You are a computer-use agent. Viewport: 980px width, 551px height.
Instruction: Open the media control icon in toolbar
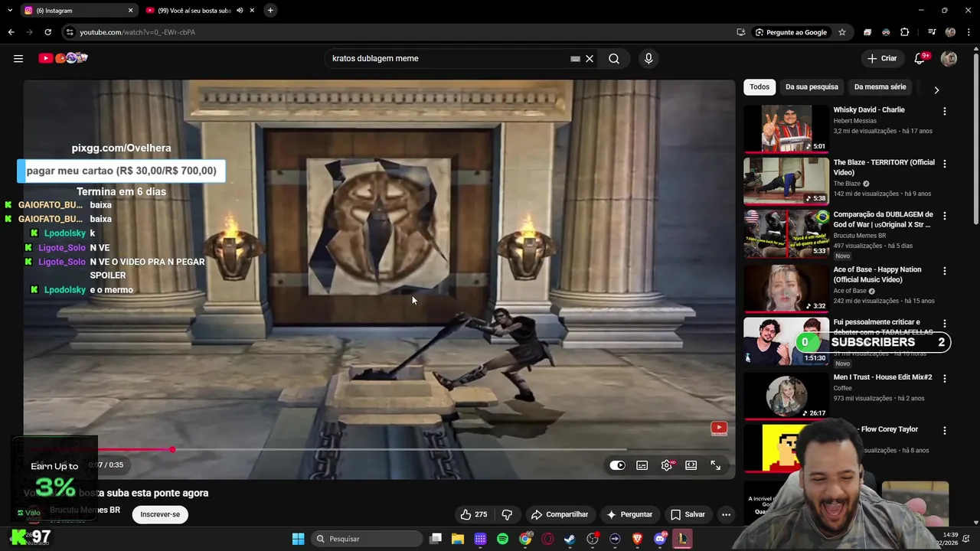click(932, 32)
